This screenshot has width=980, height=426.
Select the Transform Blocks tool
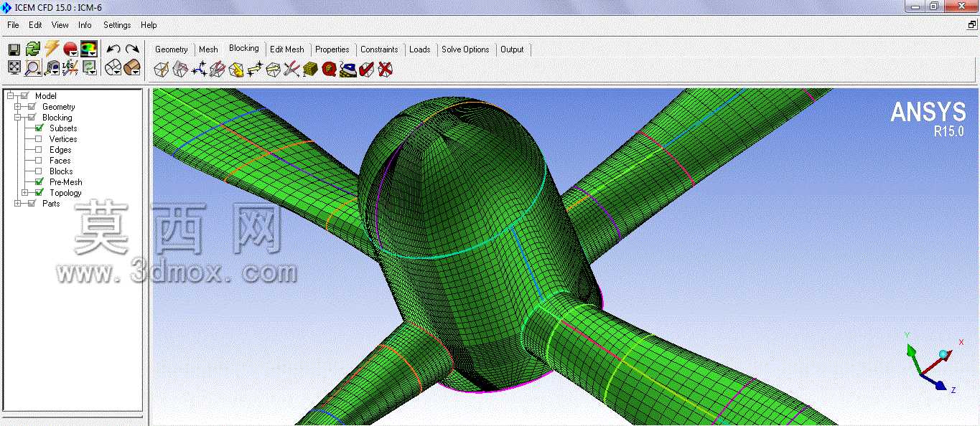[x=274, y=70]
